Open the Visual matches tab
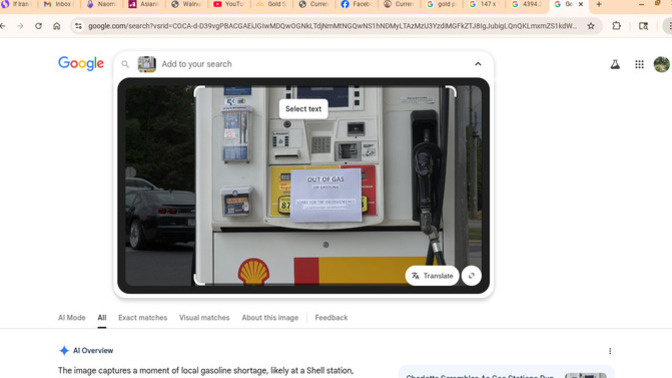This screenshot has height=378, width=672. 204,318
